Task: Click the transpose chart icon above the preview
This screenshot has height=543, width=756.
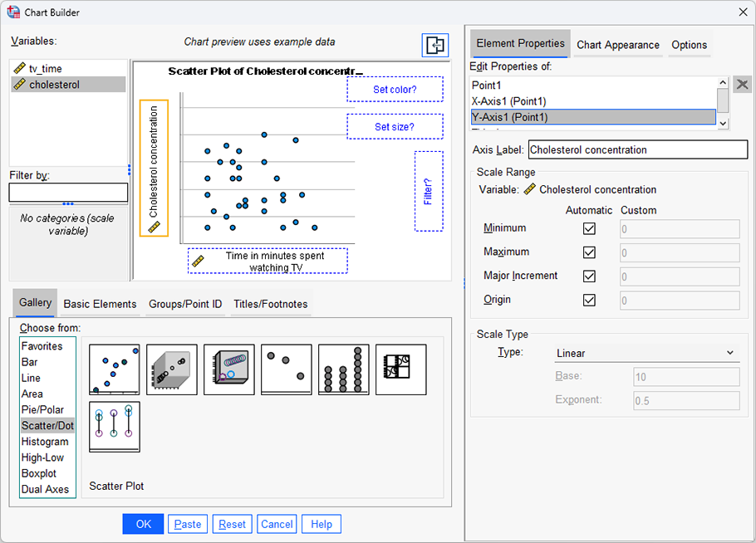Action: click(x=434, y=46)
